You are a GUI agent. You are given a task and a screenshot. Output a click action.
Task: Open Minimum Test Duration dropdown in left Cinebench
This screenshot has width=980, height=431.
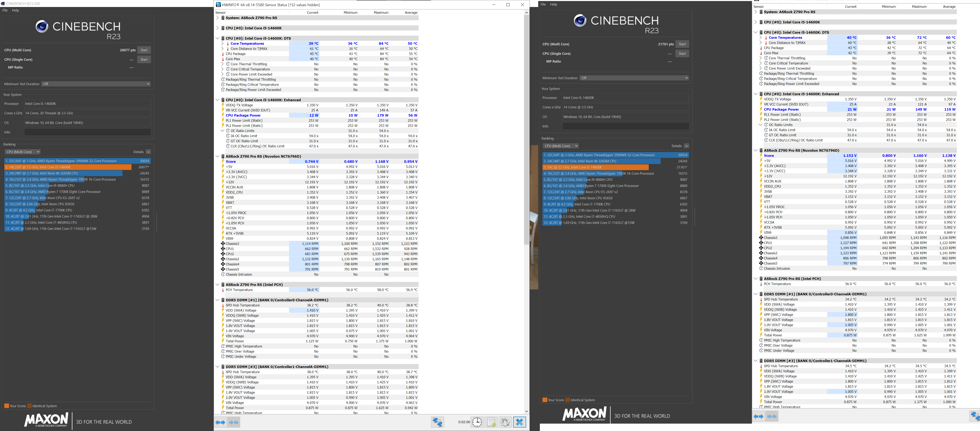(96, 84)
